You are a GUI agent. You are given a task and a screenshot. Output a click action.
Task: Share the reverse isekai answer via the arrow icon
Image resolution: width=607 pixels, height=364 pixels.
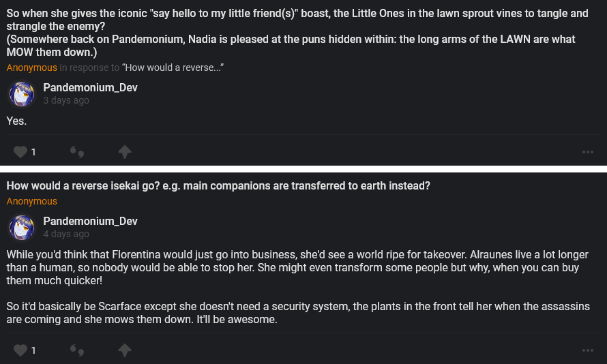(x=125, y=350)
